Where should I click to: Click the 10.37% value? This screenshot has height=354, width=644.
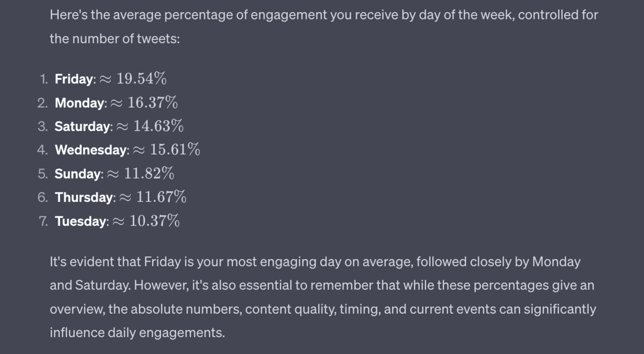pos(155,221)
